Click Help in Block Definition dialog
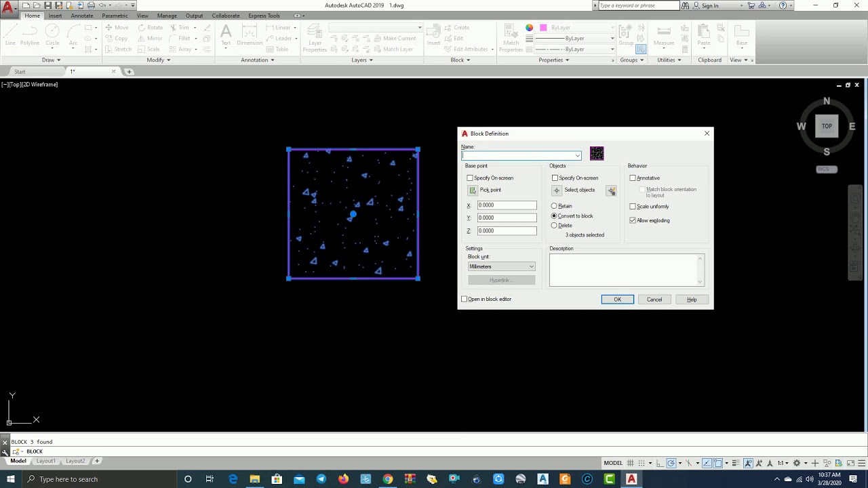 pos(692,300)
